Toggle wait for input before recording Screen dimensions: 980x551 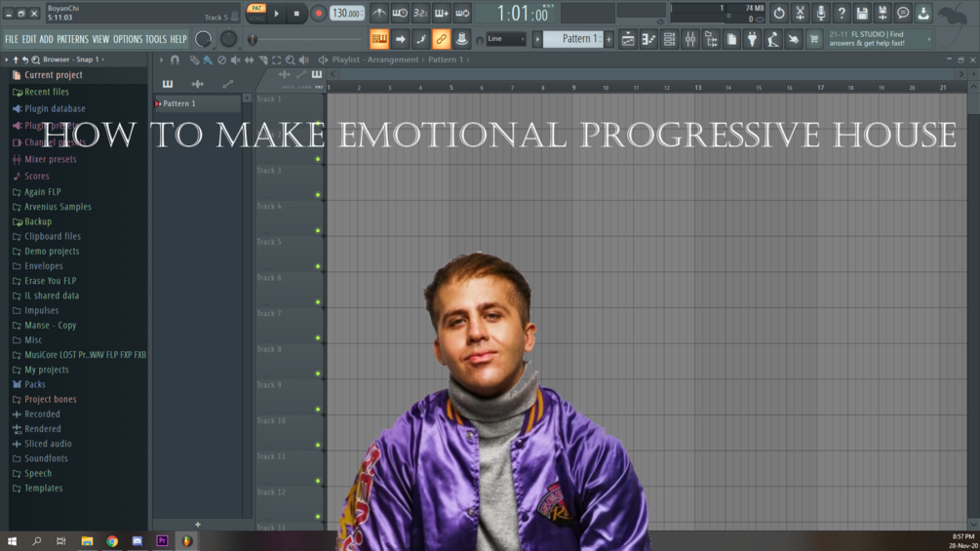click(400, 13)
